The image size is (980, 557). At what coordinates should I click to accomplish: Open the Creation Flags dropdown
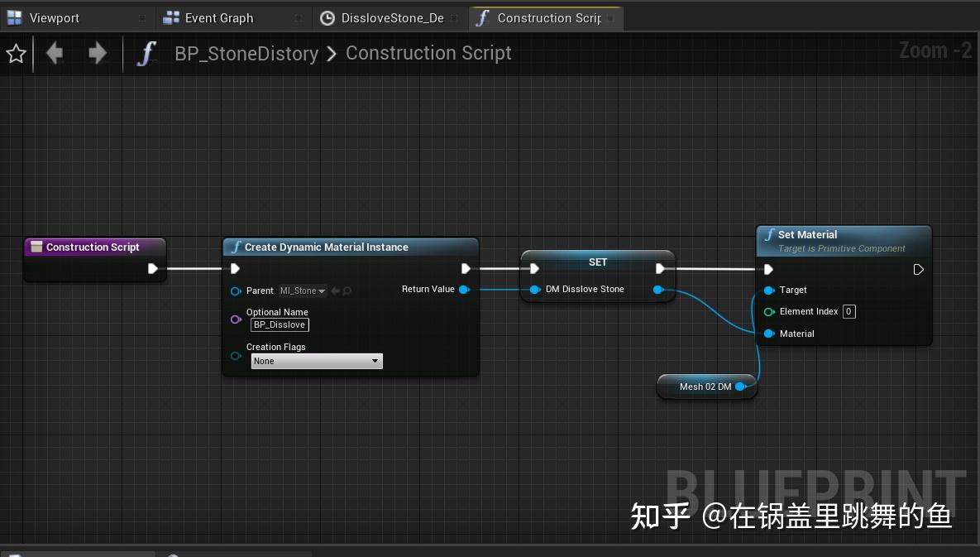(317, 361)
